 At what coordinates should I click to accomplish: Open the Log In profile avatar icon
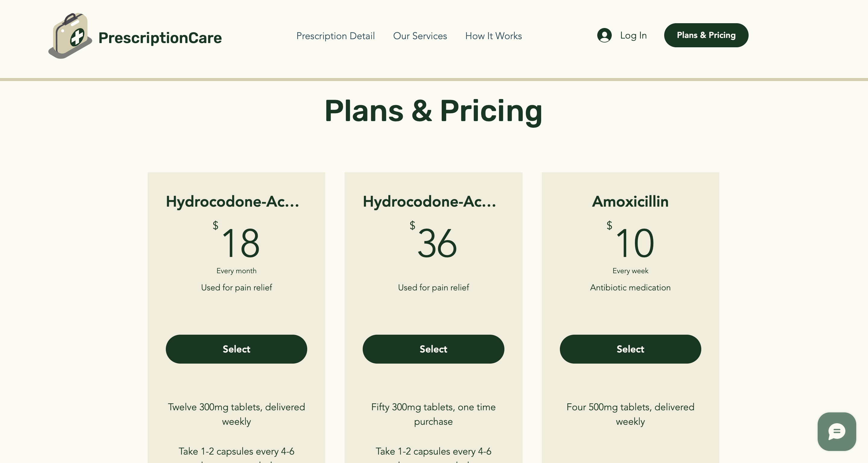tap(604, 35)
